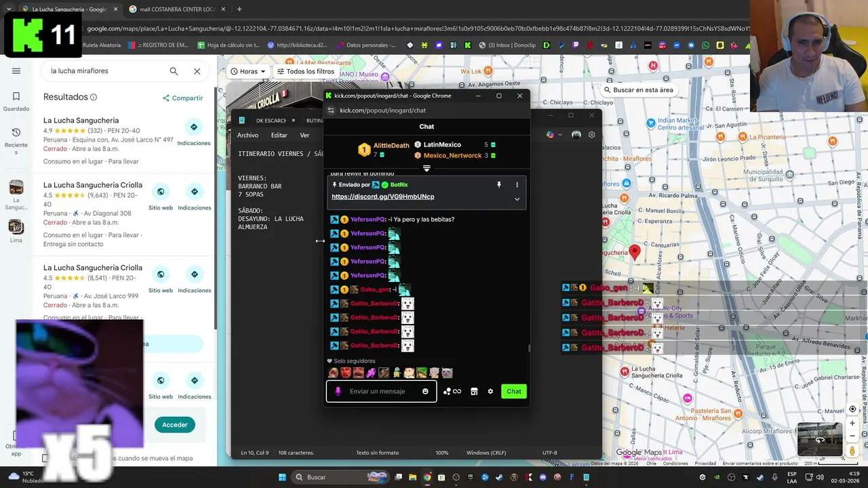Click YefersonPQ username in chat message
Image resolution: width=868 pixels, height=488 pixels.
click(x=368, y=220)
